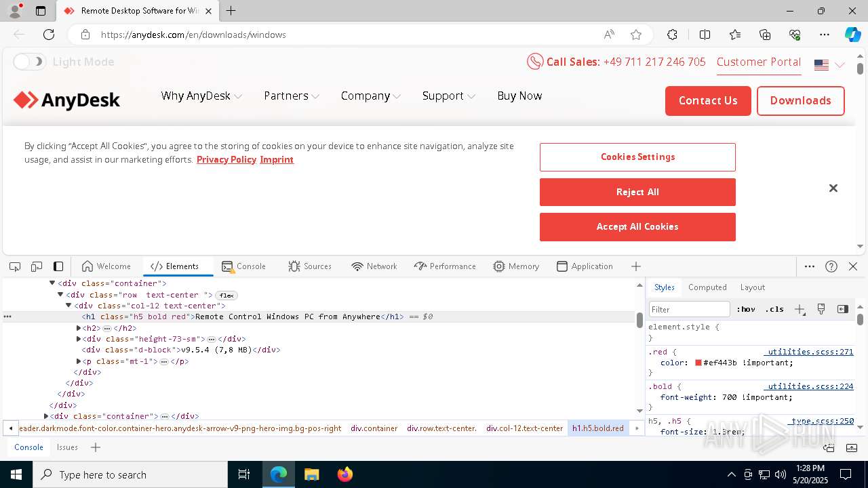This screenshot has width=868, height=488.
Task: Toggle the :hov element state button
Action: pyautogui.click(x=746, y=309)
